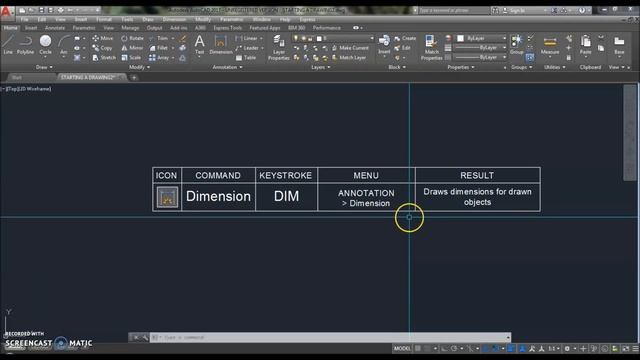Open the Dimension menu in menu bar
The width and height of the screenshot is (640, 360).
(x=174, y=19)
